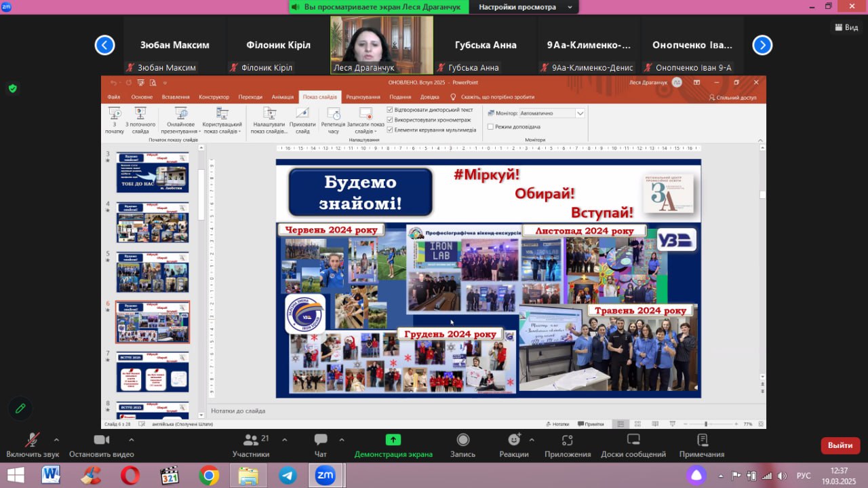
Task: Open Онлайнове презентування option
Action: [181, 120]
